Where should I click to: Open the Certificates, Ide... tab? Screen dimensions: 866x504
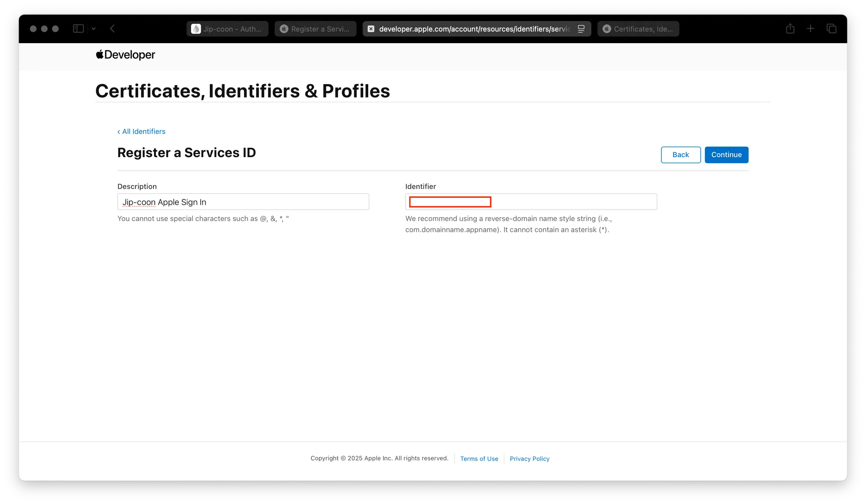pyautogui.click(x=638, y=29)
